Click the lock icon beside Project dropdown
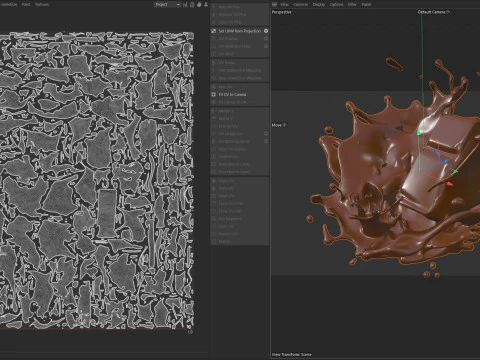The width and height of the screenshot is (480, 360). (192, 4)
